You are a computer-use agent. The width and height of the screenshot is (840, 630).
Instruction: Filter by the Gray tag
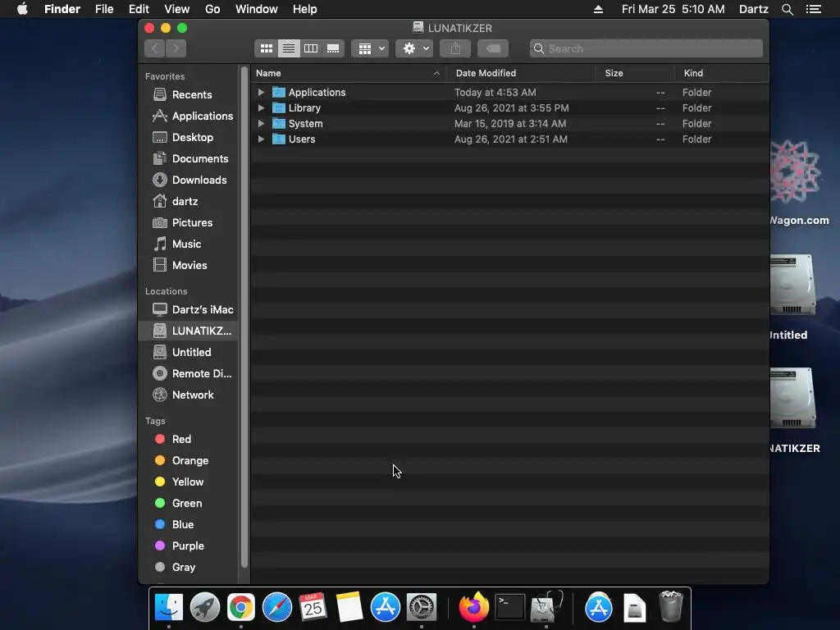(x=189, y=568)
